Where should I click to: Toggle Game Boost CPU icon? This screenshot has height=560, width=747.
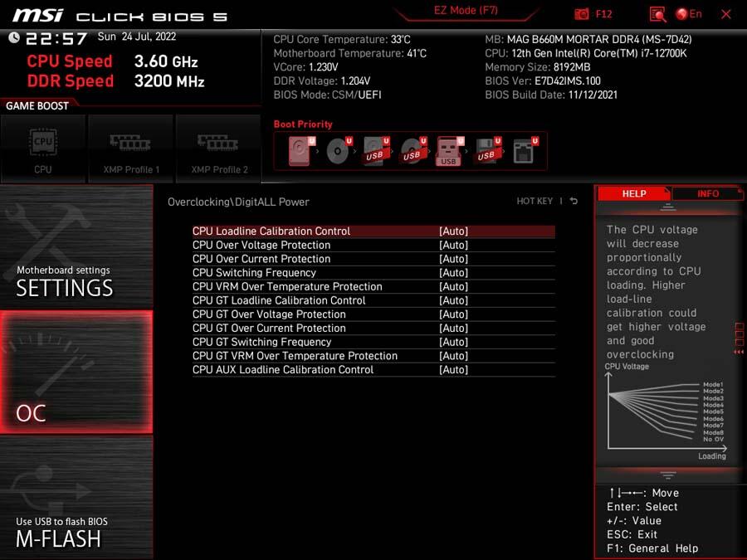pyautogui.click(x=43, y=149)
